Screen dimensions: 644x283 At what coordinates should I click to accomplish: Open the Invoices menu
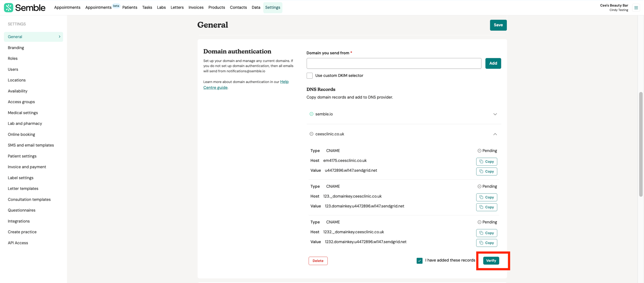[196, 8]
